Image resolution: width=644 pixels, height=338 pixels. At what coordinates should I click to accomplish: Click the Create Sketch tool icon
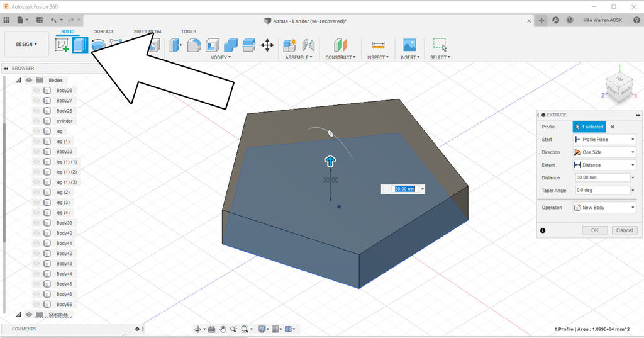(62, 45)
